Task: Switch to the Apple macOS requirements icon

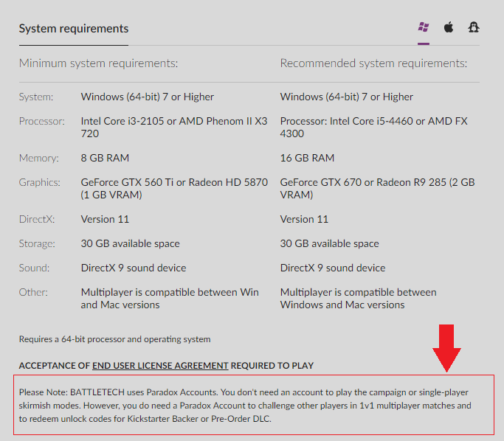Action: click(x=449, y=27)
